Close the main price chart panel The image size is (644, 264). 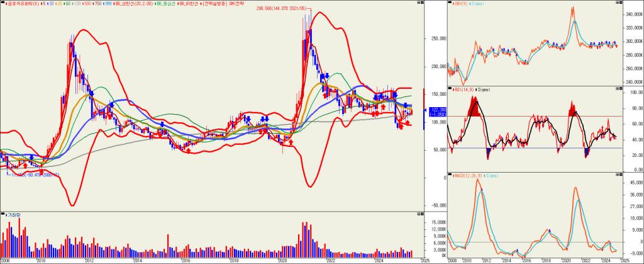pos(422,2)
